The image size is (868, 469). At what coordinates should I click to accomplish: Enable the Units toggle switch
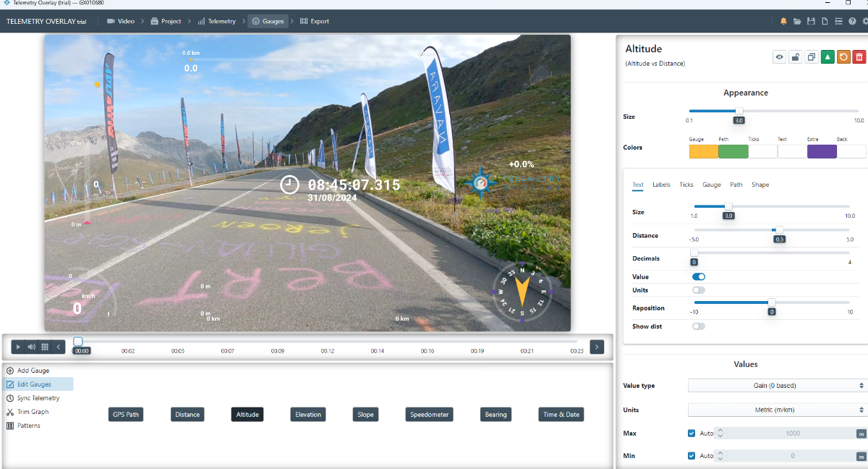pyautogui.click(x=699, y=290)
